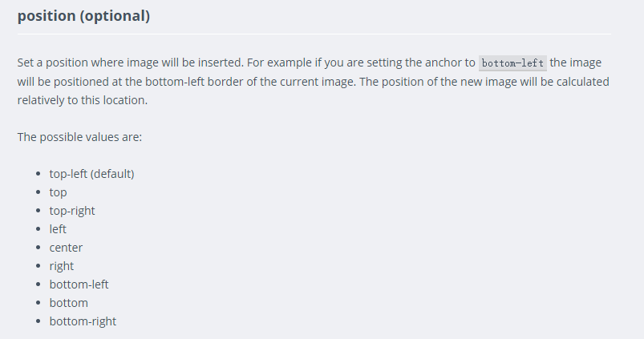Click the 'bottom' list item

click(x=69, y=303)
